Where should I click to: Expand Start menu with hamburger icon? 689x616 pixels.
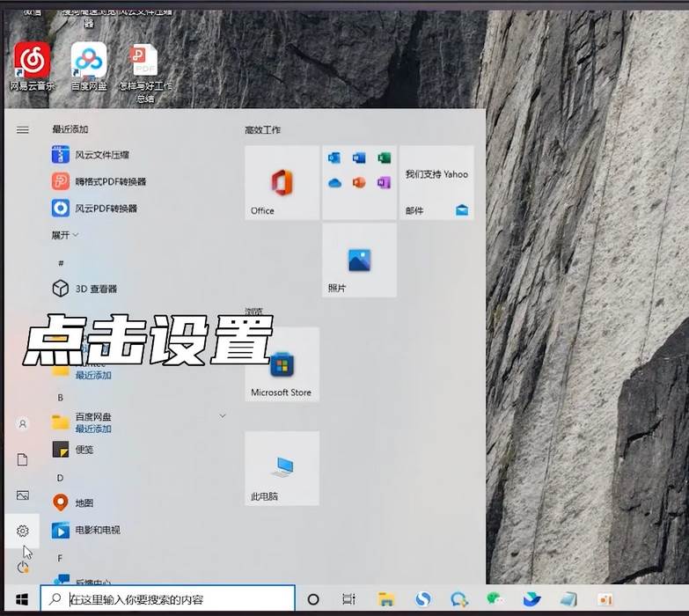point(22,130)
